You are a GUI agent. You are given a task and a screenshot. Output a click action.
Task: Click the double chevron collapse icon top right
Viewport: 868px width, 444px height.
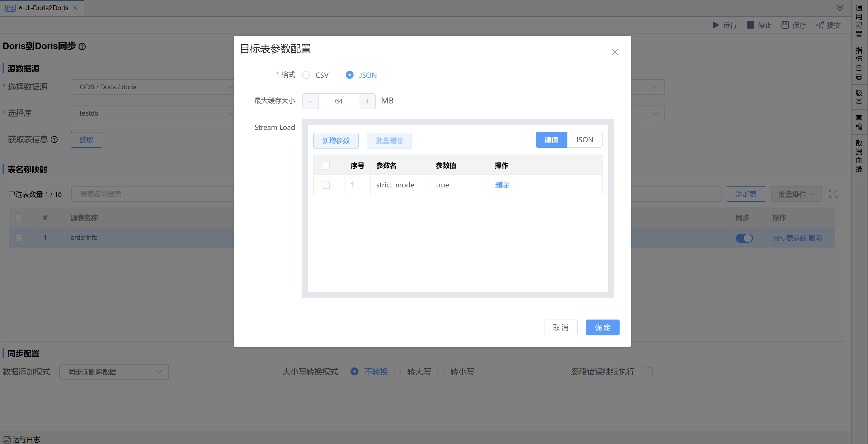[x=840, y=8]
